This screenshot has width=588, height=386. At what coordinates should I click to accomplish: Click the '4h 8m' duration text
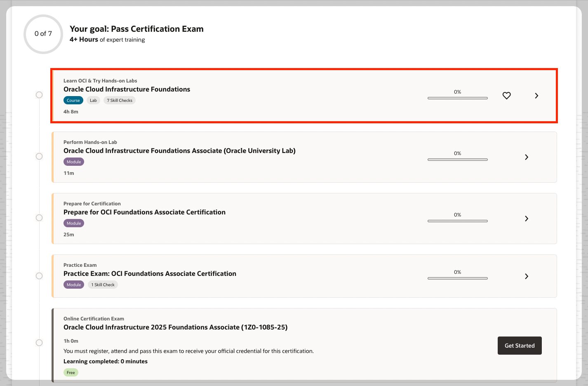(x=71, y=112)
